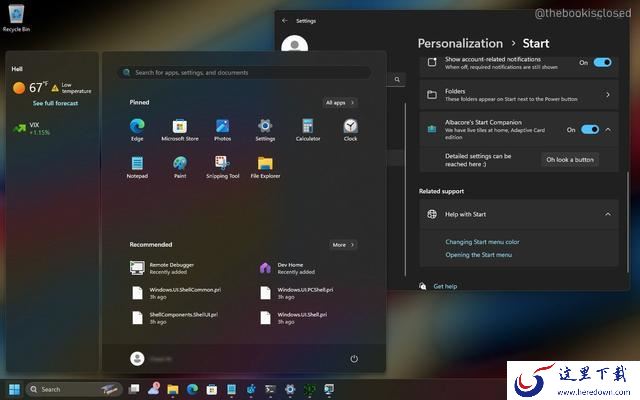Collapse the Help with Start section
Image resolution: width=640 pixels, height=400 pixels.
point(608,214)
